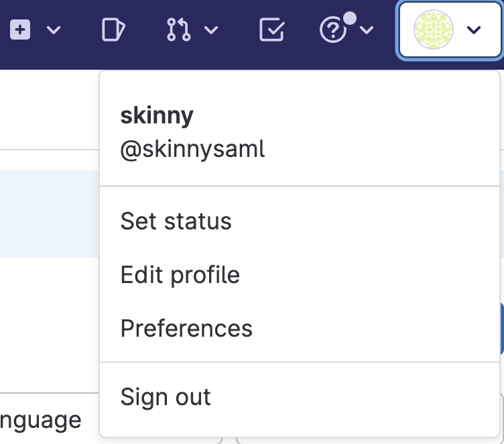Collapse the user menu via avatar chevron
This screenshot has height=444, width=504.
coord(474,30)
